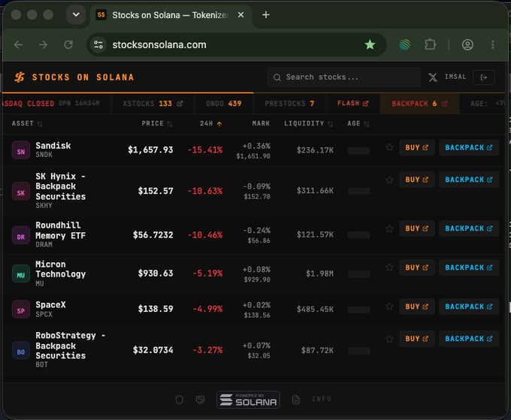Click the handshake icon in footer
Image resolution: width=511 pixels, height=420 pixels.
(x=201, y=400)
